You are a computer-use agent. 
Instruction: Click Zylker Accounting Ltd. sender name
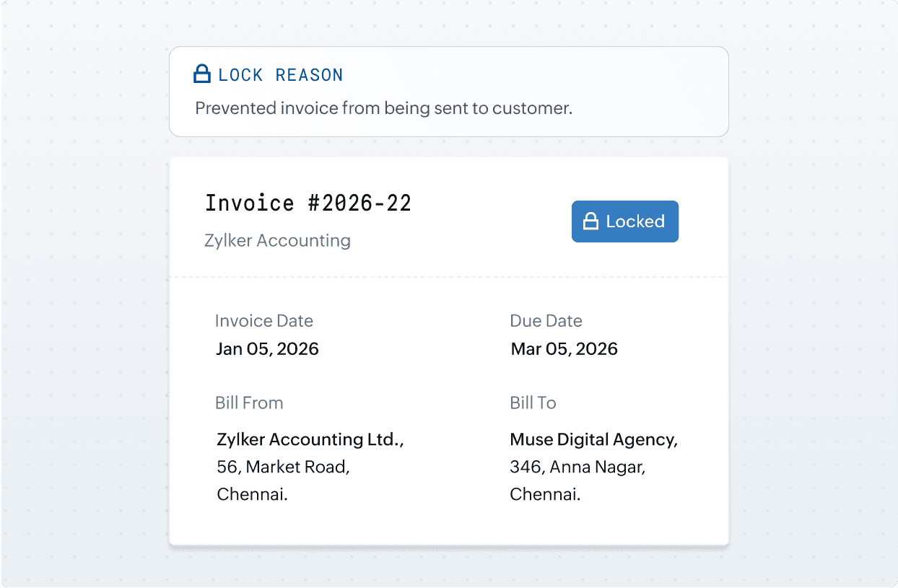click(x=310, y=439)
